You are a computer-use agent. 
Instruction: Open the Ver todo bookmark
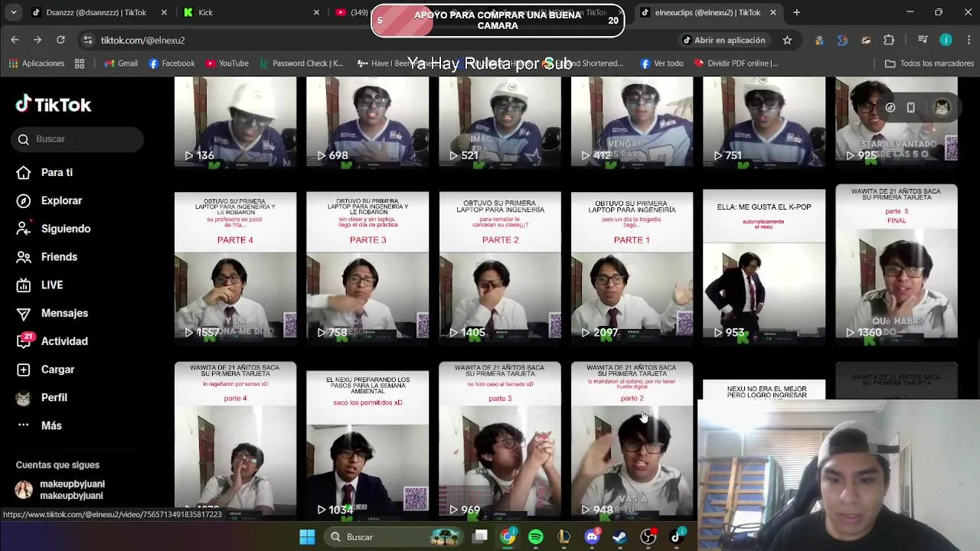(661, 64)
